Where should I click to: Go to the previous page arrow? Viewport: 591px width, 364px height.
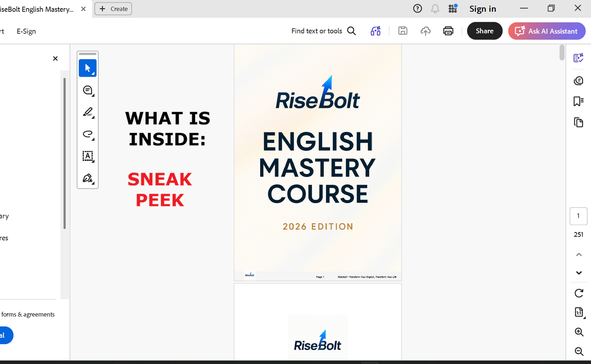tap(579, 255)
